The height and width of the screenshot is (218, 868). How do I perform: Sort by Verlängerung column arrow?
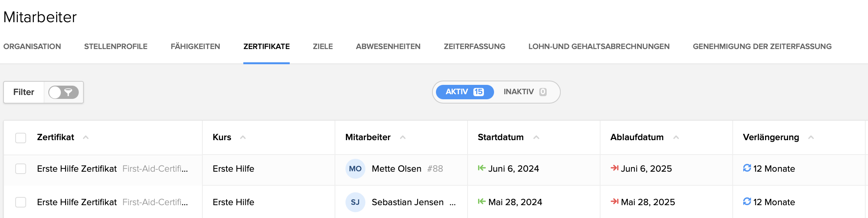(811, 137)
